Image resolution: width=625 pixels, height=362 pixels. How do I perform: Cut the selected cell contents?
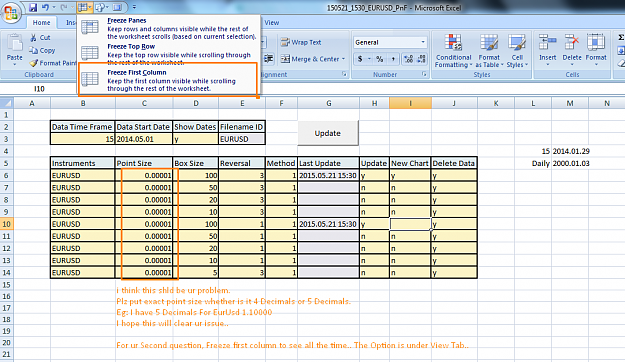(x=40, y=37)
